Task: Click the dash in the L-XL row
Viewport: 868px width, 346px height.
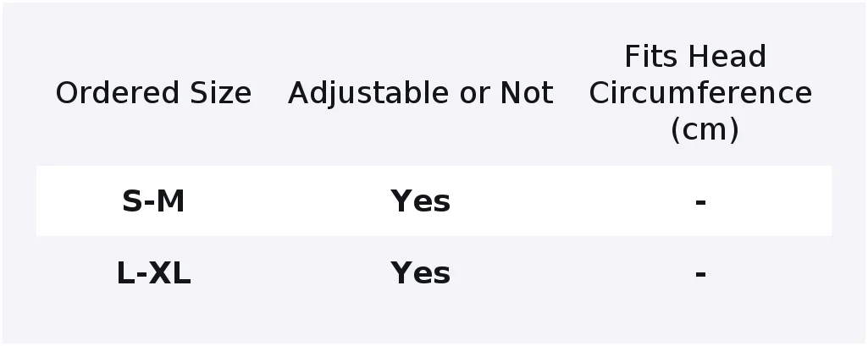Action: (x=700, y=274)
